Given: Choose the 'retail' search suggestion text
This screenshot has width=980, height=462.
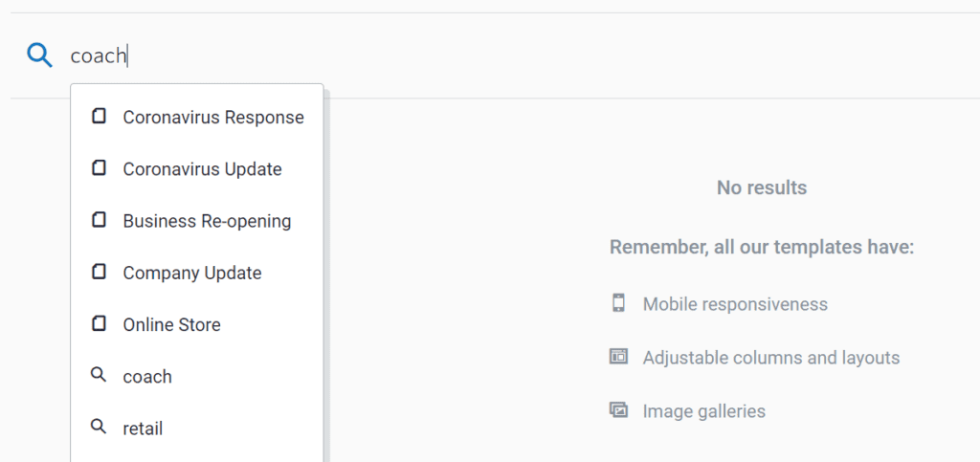Looking at the screenshot, I should click(143, 429).
